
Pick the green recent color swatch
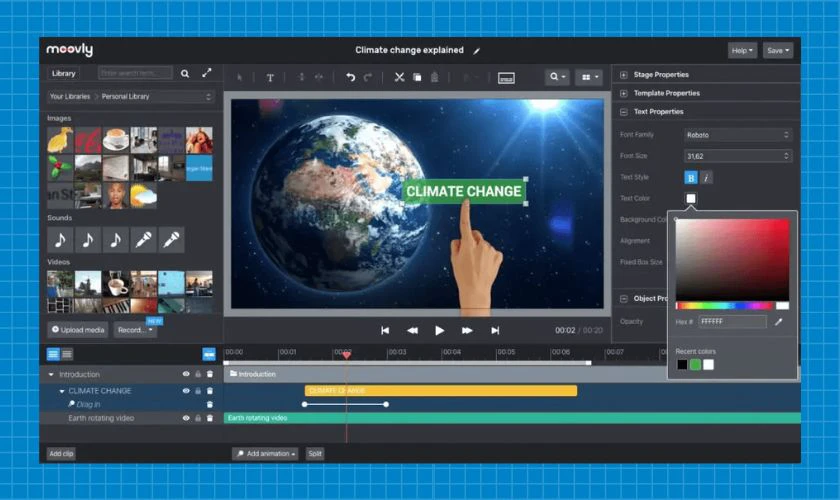pyautogui.click(x=695, y=365)
